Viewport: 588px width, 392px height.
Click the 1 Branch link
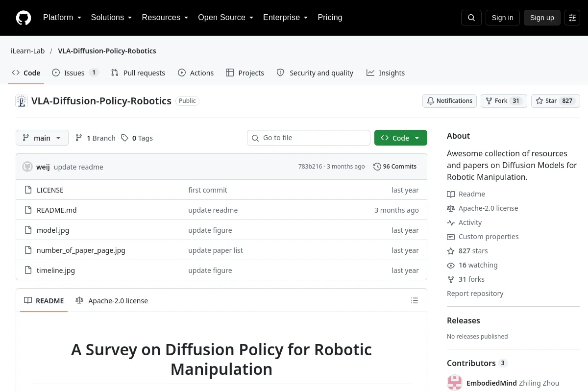tap(96, 138)
